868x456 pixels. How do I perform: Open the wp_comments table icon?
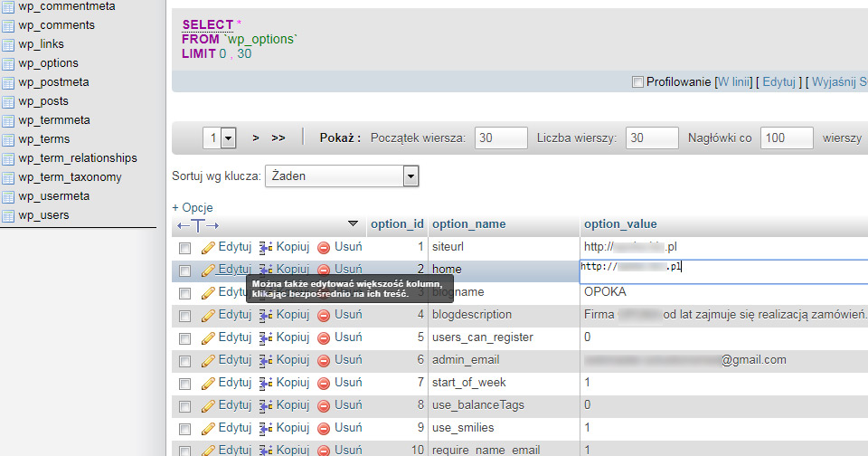8,25
